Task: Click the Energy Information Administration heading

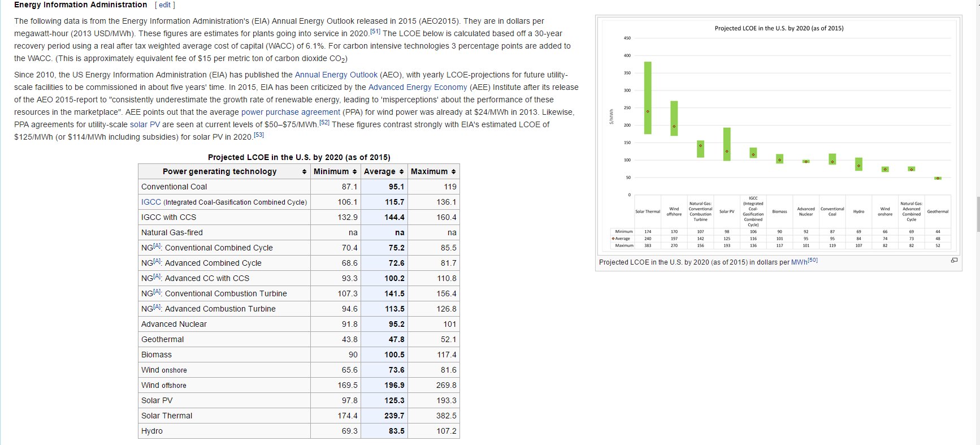Action: click(x=80, y=5)
